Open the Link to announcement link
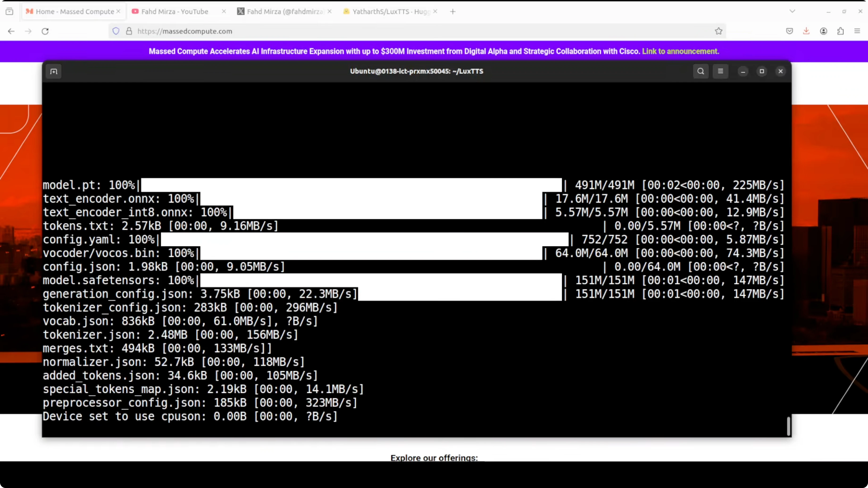The height and width of the screenshot is (488, 868). (680, 51)
